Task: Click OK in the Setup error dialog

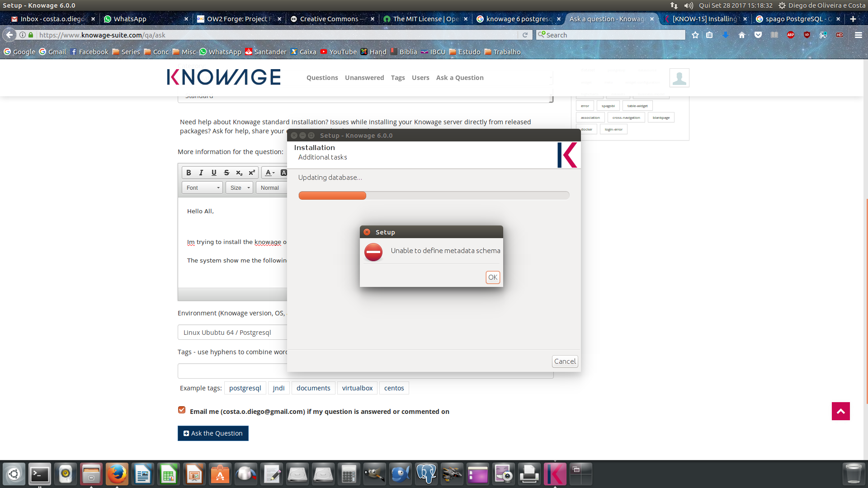Action: (x=493, y=277)
